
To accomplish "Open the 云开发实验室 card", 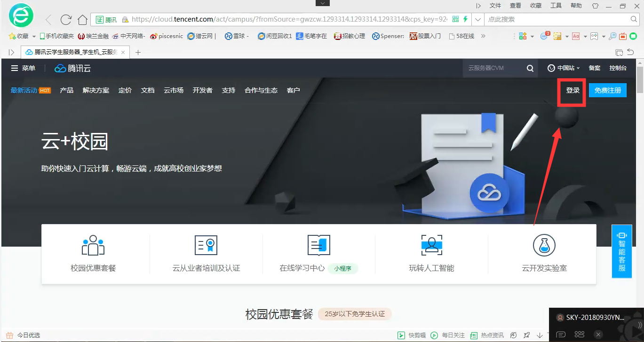I will [544, 254].
